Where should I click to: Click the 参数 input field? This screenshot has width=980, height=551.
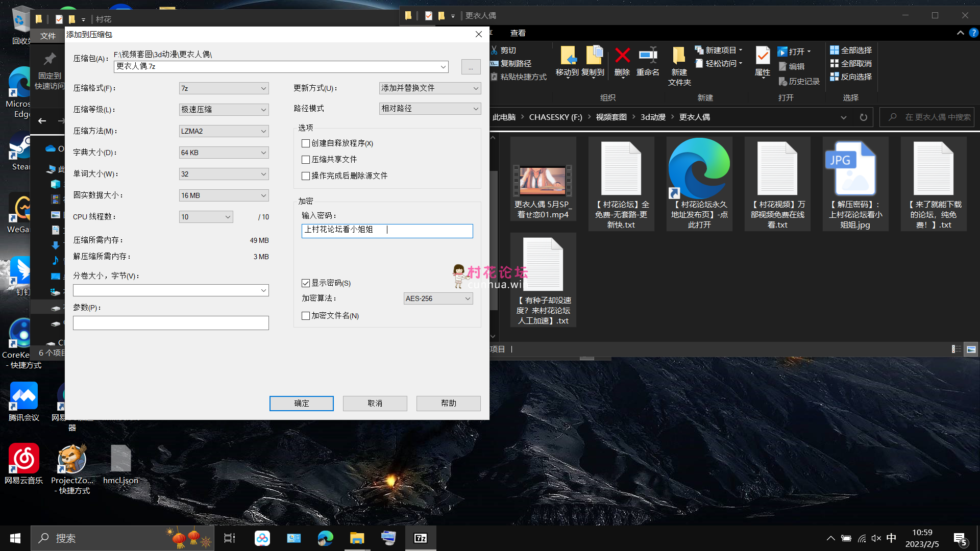[170, 323]
